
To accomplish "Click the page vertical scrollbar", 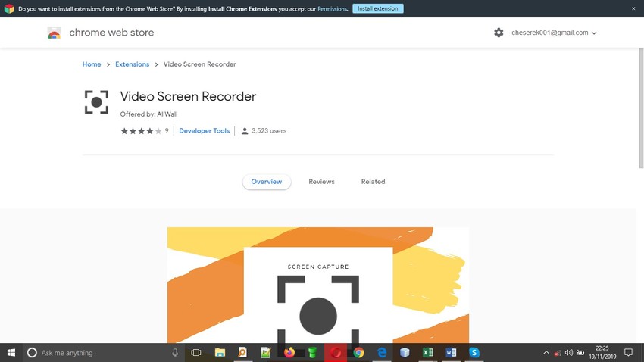I will point(641,108).
